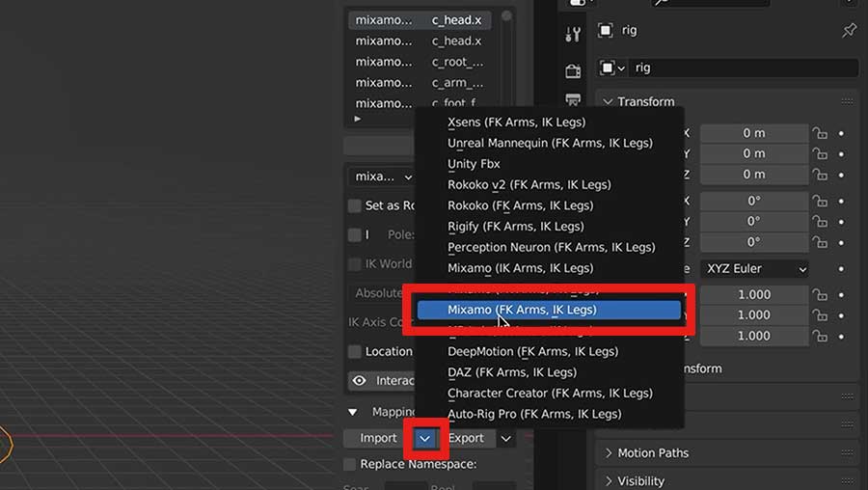
Task: Toggle the IK checkbox next to Pole
Action: 354,234
